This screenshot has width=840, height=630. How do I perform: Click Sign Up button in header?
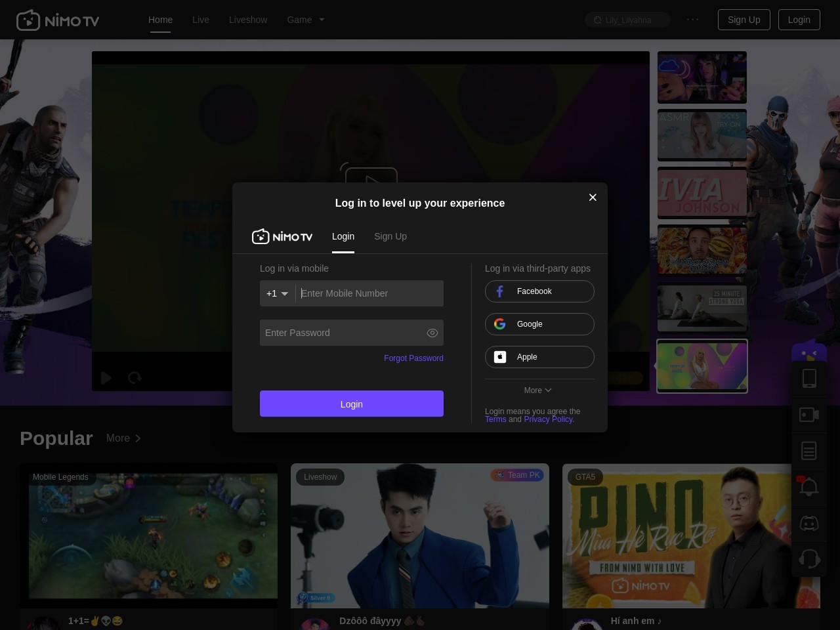click(744, 20)
